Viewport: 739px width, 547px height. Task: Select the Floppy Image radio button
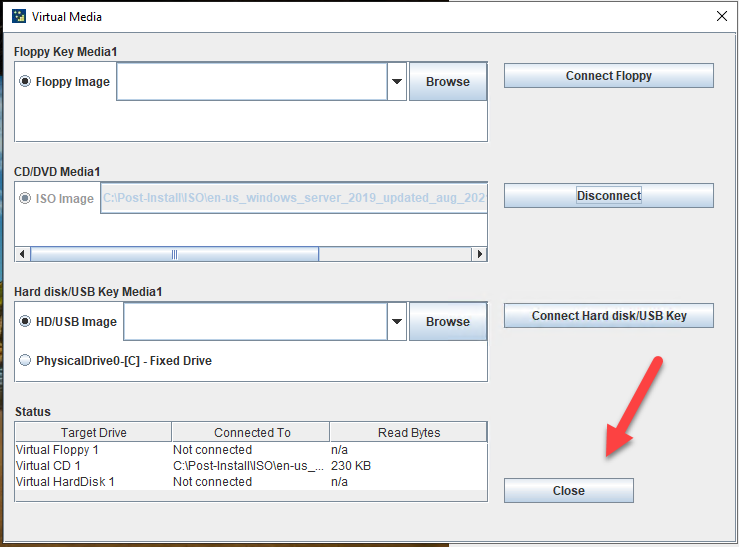25,82
